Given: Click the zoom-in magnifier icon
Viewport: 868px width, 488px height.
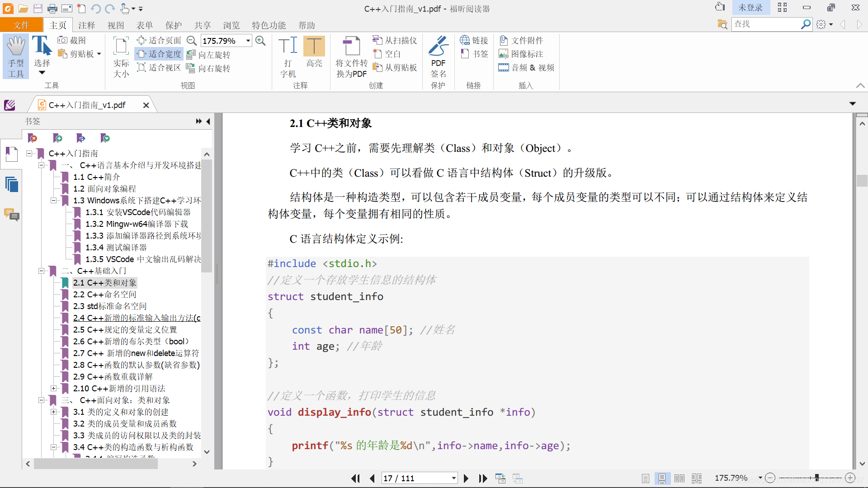Looking at the screenshot, I should [x=260, y=41].
